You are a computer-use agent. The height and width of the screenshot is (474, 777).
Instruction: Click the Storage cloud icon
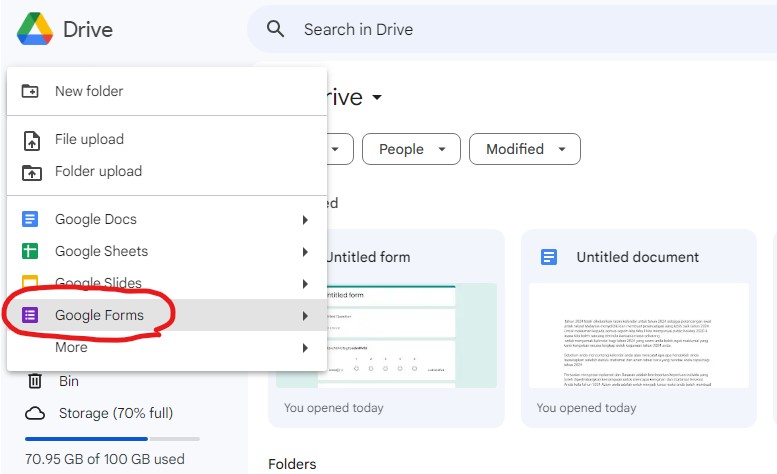pyautogui.click(x=35, y=413)
